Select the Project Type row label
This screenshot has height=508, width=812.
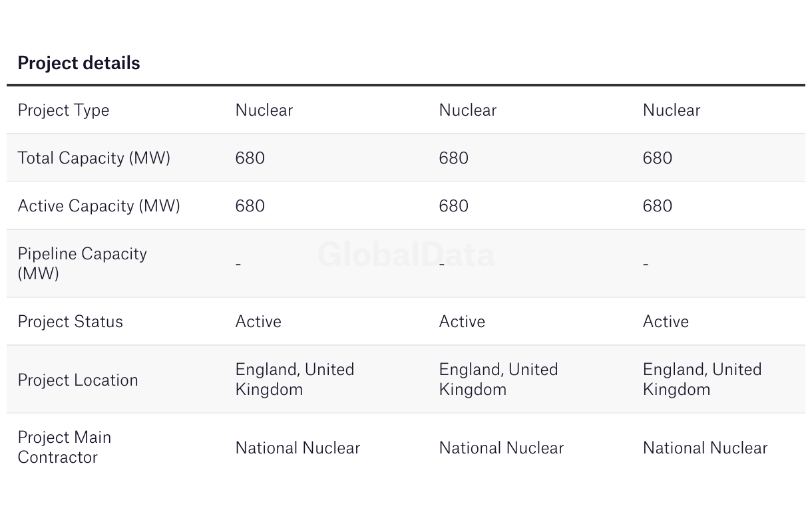point(63,110)
